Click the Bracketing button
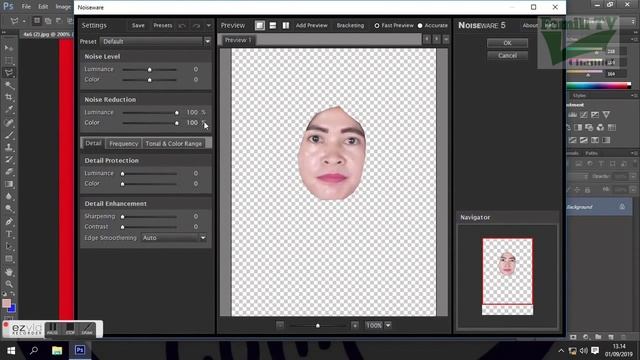The image size is (640, 360). click(350, 25)
